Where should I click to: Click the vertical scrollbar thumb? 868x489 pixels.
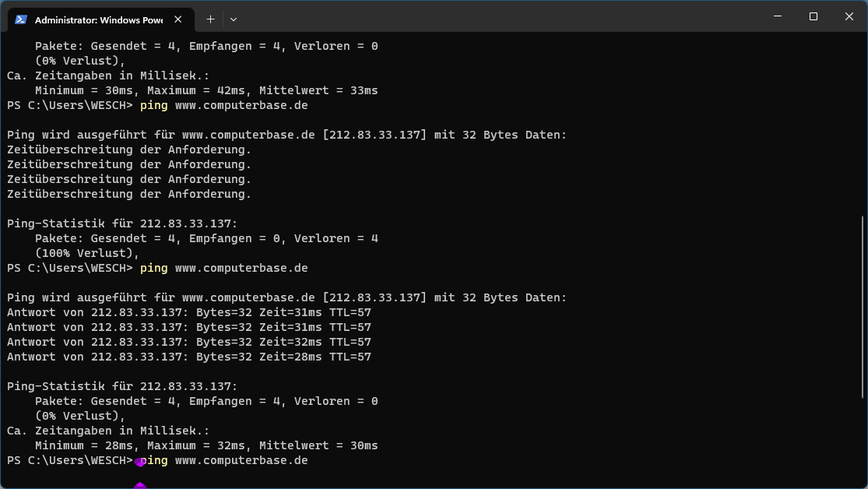863,307
